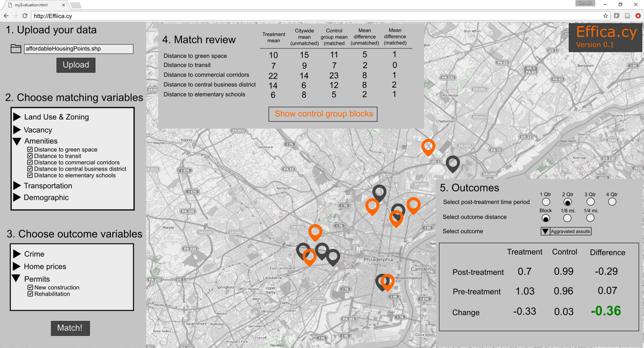
Task: Toggle Distance to transit checkbox
Action: pos(30,156)
